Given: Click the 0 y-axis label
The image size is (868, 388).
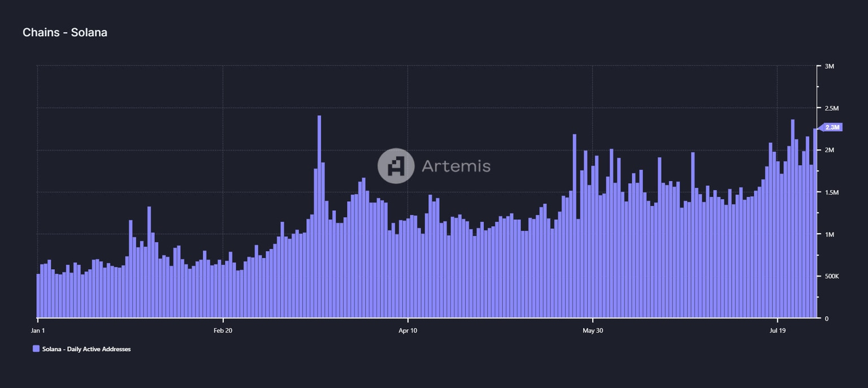Looking at the screenshot, I should click(827, 318).
